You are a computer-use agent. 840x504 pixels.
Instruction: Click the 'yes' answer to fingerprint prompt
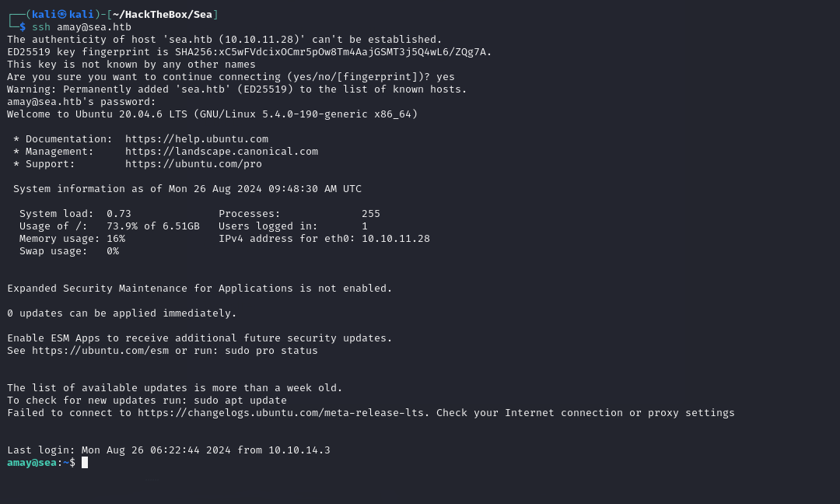click(445, 76)
